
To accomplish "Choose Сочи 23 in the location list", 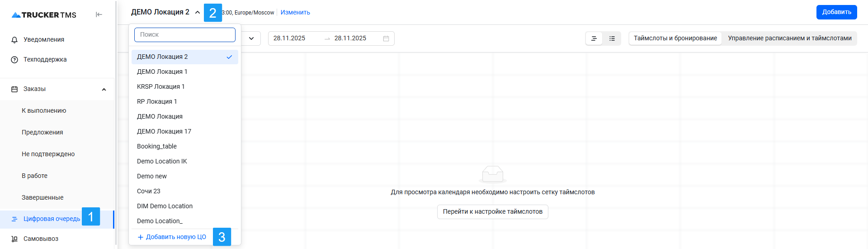I will [x=149, y=191].
